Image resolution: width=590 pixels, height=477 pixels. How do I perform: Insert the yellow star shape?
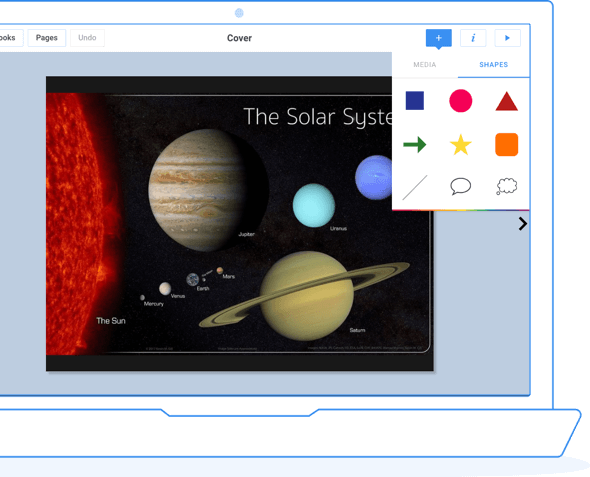pos(461,145)
